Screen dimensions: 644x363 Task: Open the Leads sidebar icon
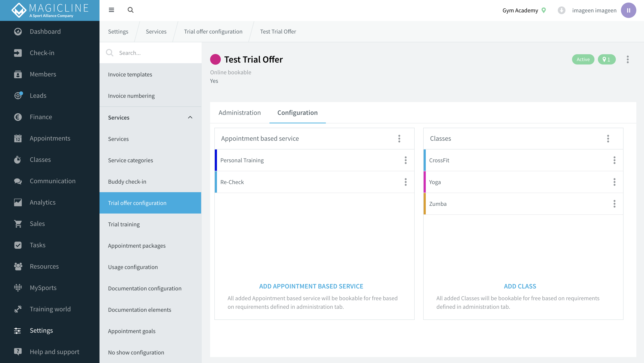[18, 95]
